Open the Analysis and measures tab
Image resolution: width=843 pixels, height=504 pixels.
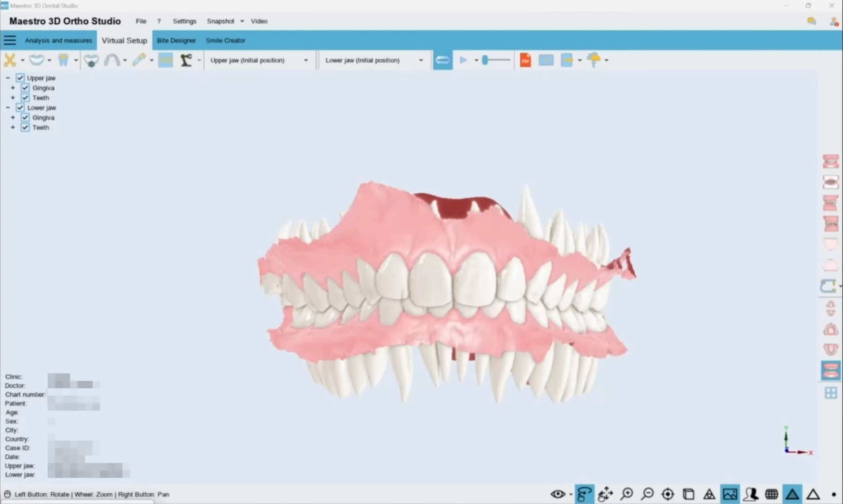(x=58, y=41)
